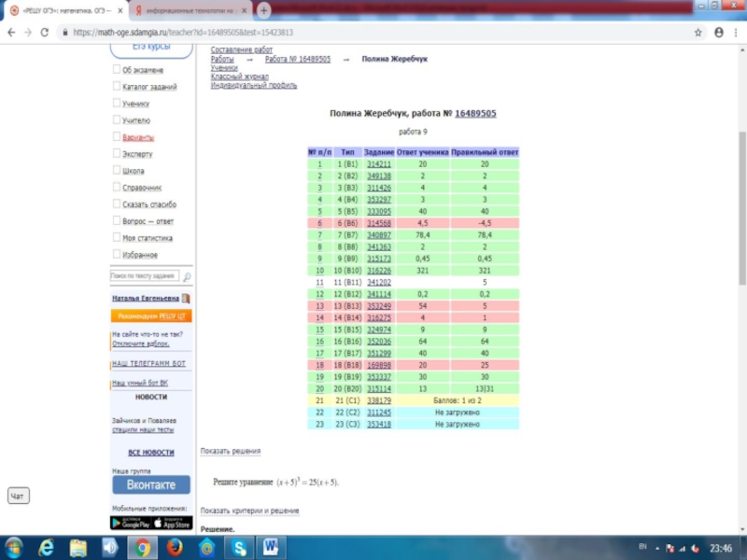This screenshot has height=560, width=747.
Task: Launch Internet Explorer from taskbar
Action: point(46,548)
